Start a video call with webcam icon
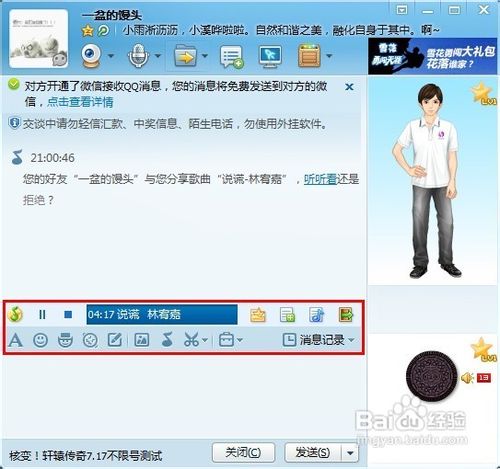This screenshot has width=500, height=469. [91, 56]
